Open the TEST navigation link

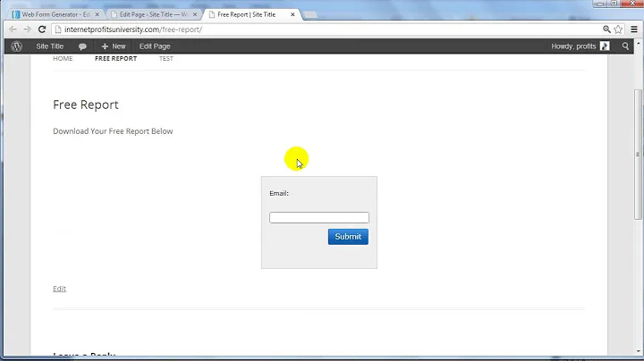pos(166,59)
